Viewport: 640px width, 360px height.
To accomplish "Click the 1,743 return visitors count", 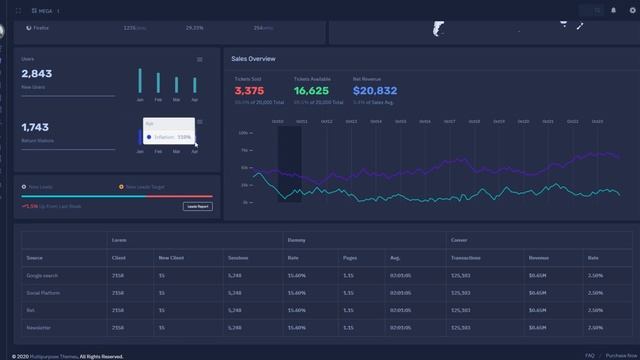I will click(x=35, y=127).
